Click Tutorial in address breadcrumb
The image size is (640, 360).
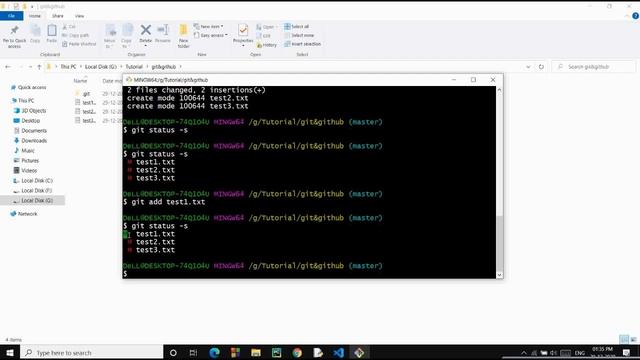pos(134,67)
